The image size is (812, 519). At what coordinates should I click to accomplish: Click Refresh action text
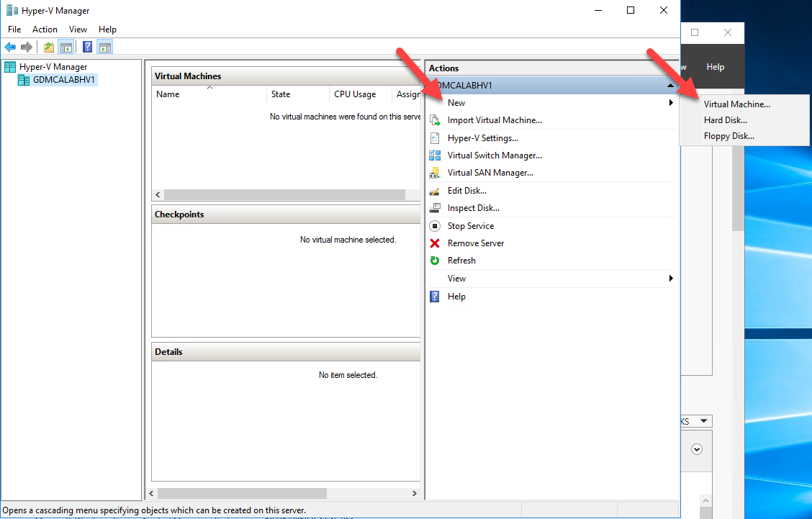point(461,261)
